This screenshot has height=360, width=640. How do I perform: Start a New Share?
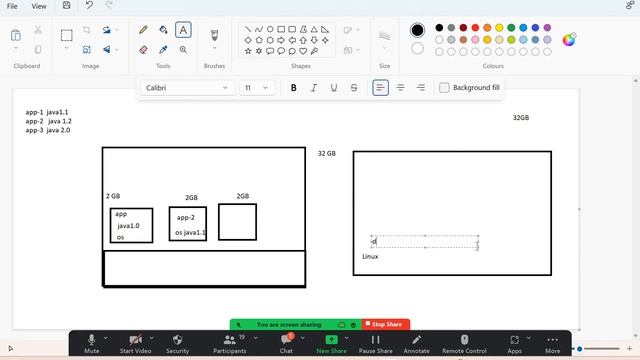click(331, 344)
